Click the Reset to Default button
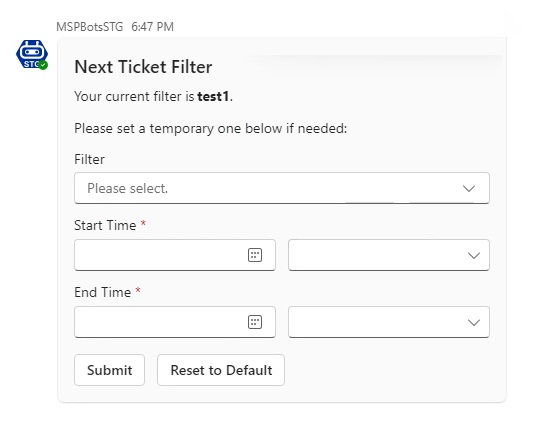 pos(221,370)
